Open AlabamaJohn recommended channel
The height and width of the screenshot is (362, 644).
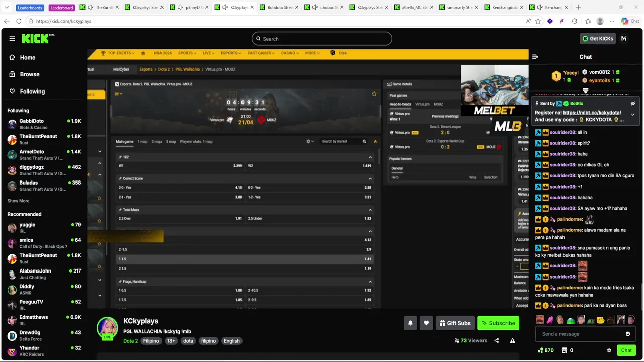(x=44, y=274)
